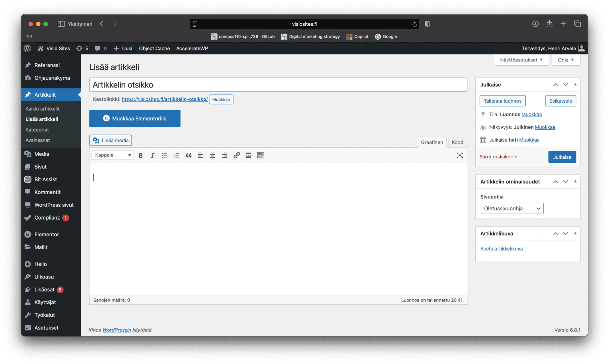Toggle the Julkaise panel collapse triangle
The width and height of the screenshot is (609, 364).
point(575,85)
